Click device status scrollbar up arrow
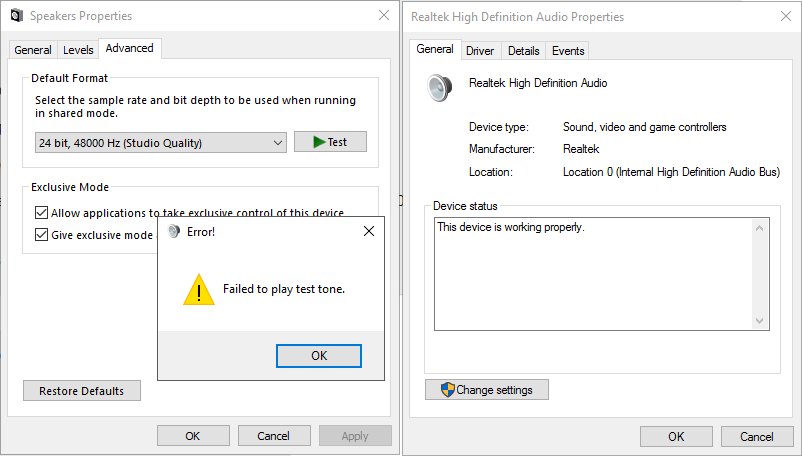Viewport: 802px width, 456px height. pyautogui.click(x=760, y=228)
